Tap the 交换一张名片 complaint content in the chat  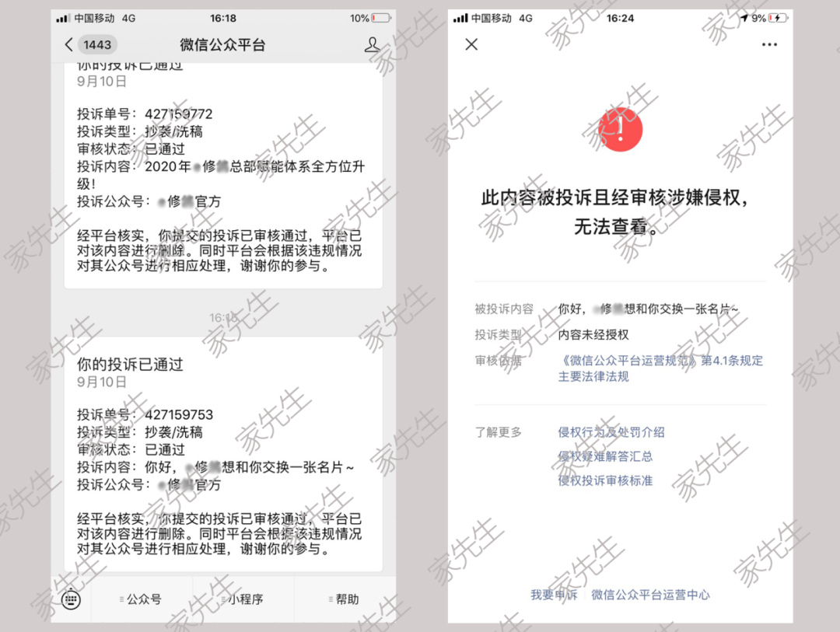click(250, 467)
